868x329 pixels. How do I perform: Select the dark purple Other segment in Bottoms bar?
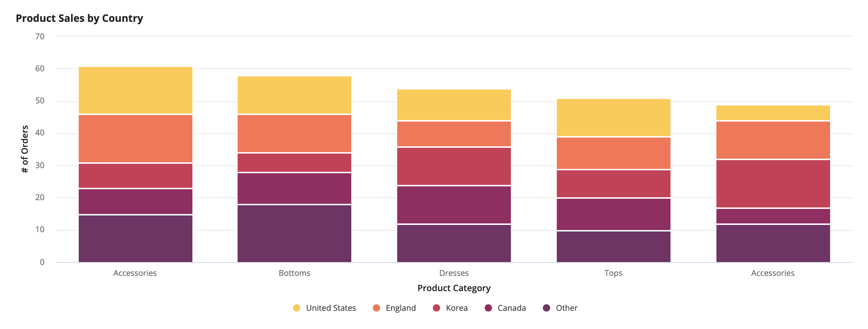coord(294,234)
